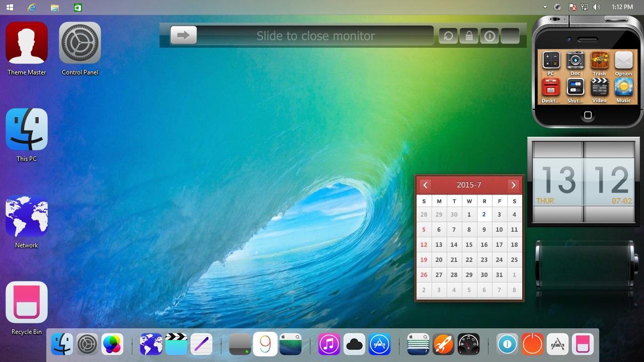The height and width of the screenshot is (362, 644).
Task: Click the lock icon on the slide bar
Action: click(x=469, y=36)
